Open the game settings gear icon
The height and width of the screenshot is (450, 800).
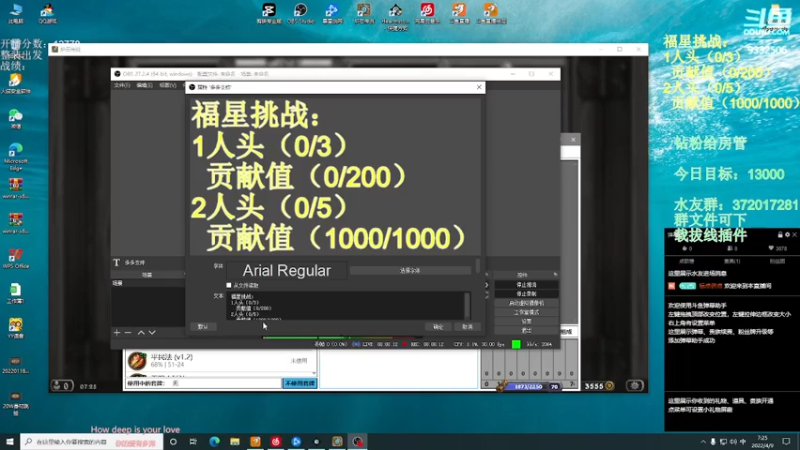(635, 386)
